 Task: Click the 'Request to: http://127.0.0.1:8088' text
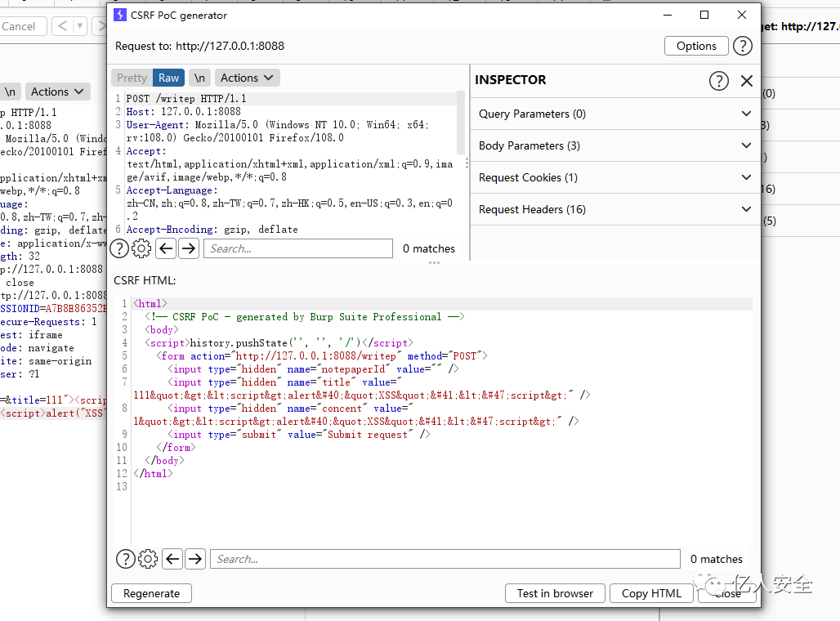tap(200, 46)
